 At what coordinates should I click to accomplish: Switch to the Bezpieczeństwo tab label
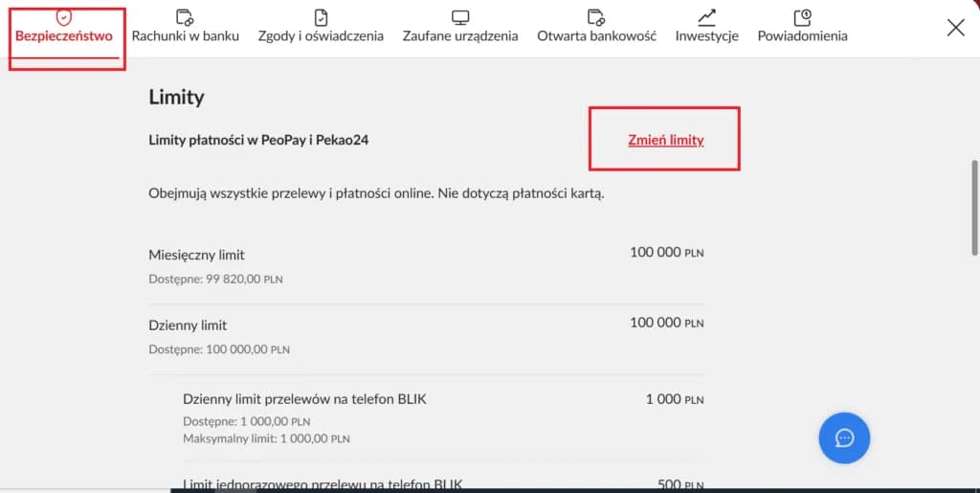point(64,36)
